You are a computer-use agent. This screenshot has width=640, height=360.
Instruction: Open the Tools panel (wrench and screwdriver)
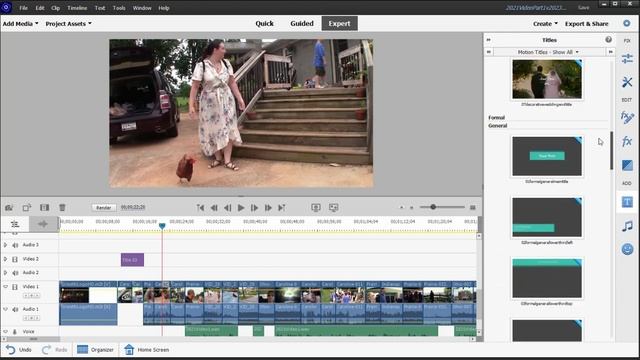pos(627,82)
